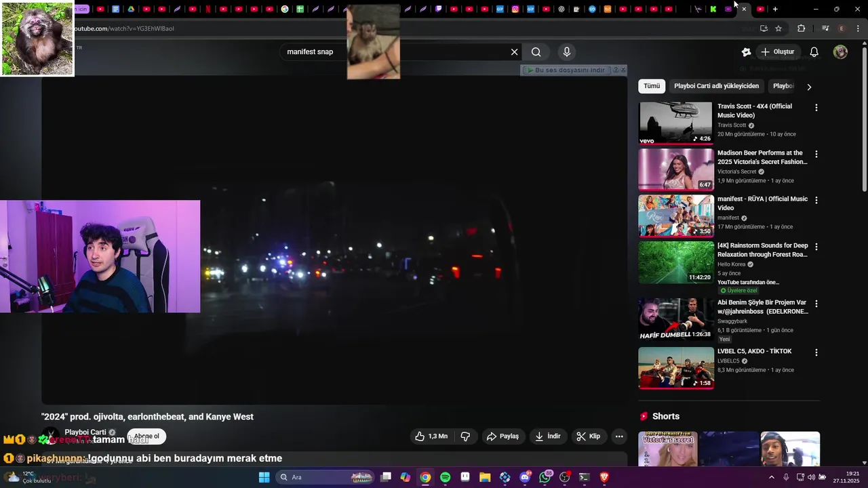
Task: Select Playboi Carti adlı yükleyiciden chip
Action: point(716,86)
